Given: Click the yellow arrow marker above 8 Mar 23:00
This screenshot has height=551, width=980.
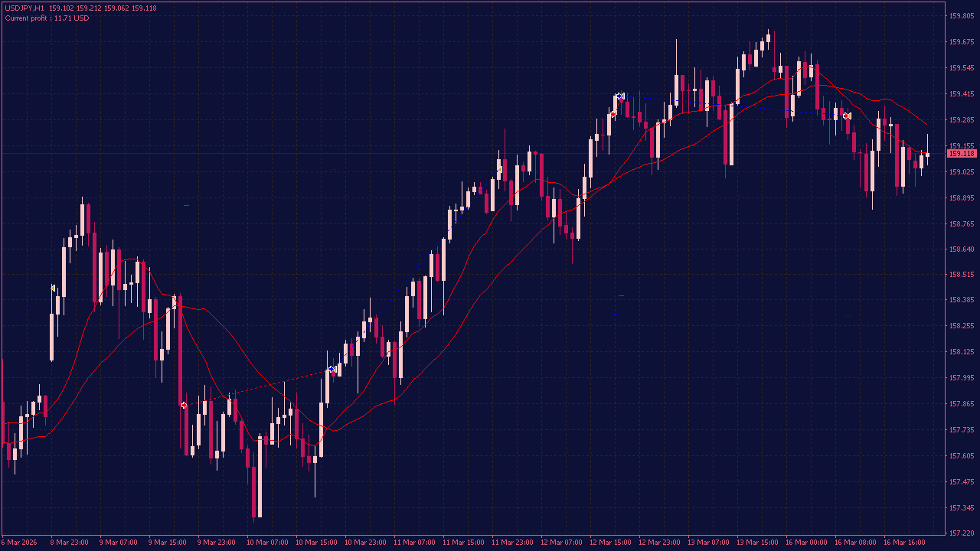Looking at the screenshot, I should [53, 288].
